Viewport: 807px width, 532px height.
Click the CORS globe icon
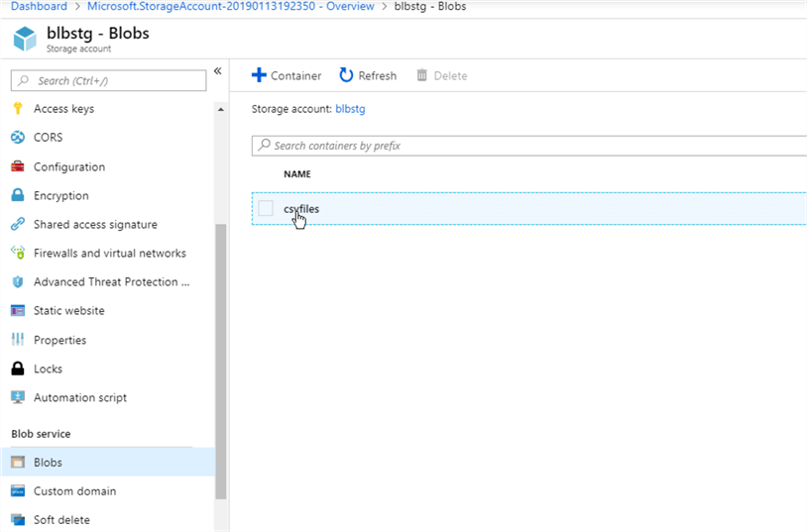coord(18,138)
